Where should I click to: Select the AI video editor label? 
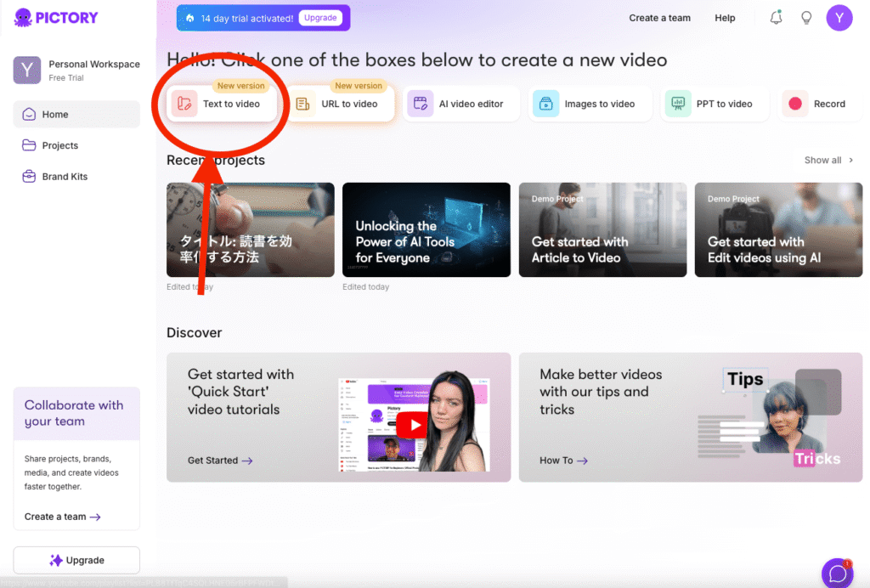pyautogui.click(x=471, y=104)
